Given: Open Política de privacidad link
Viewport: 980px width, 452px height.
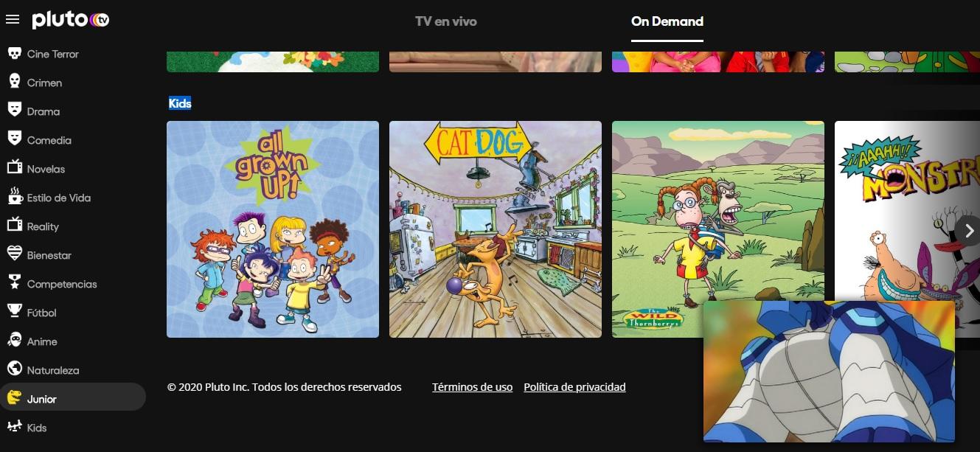Looking at the screenshot, I should click(574, 387).
